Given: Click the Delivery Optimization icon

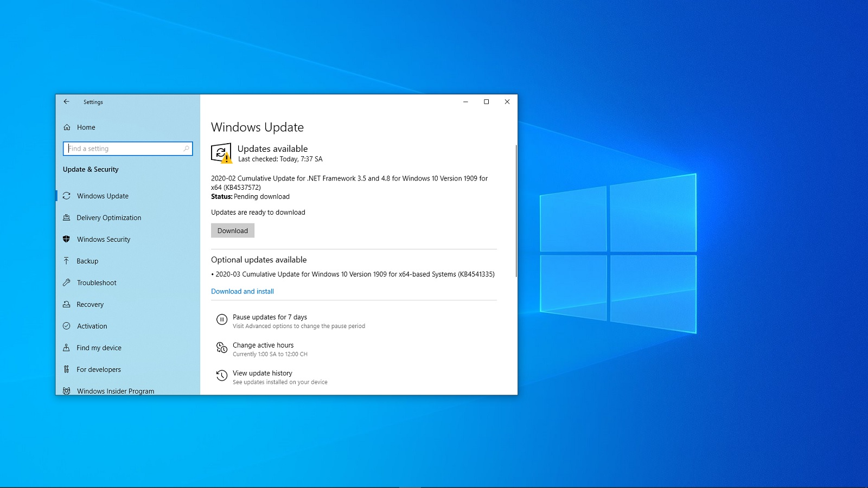Looking at the screenshot, I should (66, 217).
